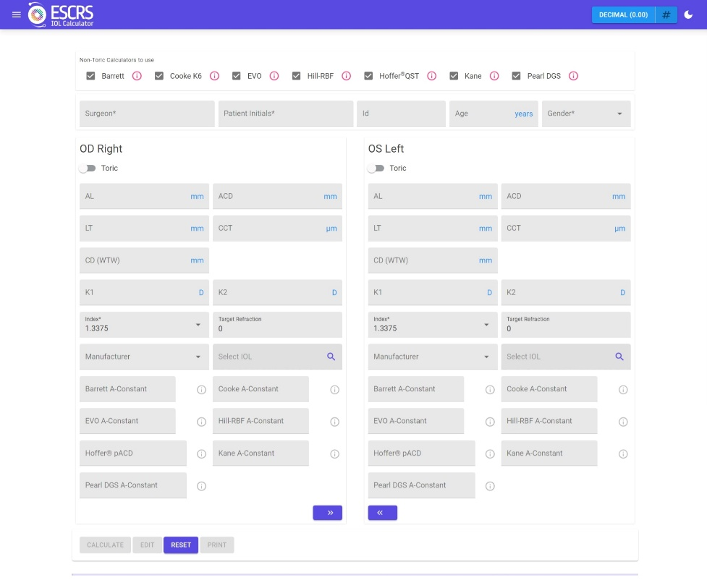Enable Toric switch for OS Left

376,168
